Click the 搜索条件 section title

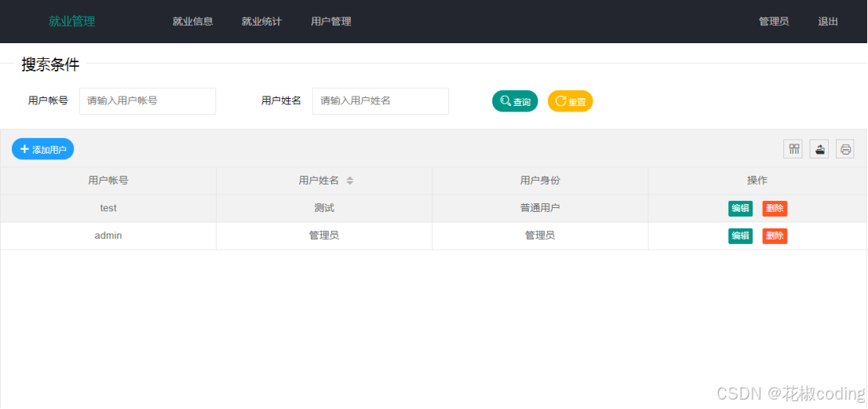tap(50, 64)
